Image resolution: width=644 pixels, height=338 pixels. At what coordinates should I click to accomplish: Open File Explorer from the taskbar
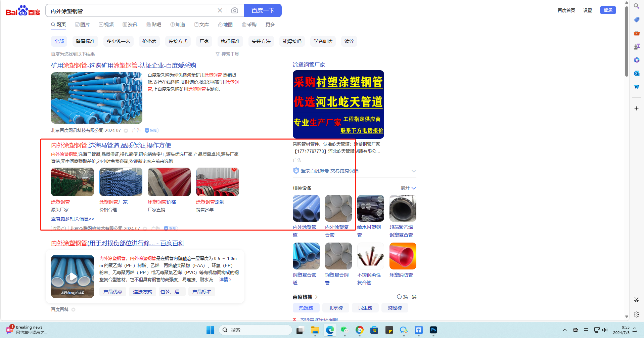point(315,330)
